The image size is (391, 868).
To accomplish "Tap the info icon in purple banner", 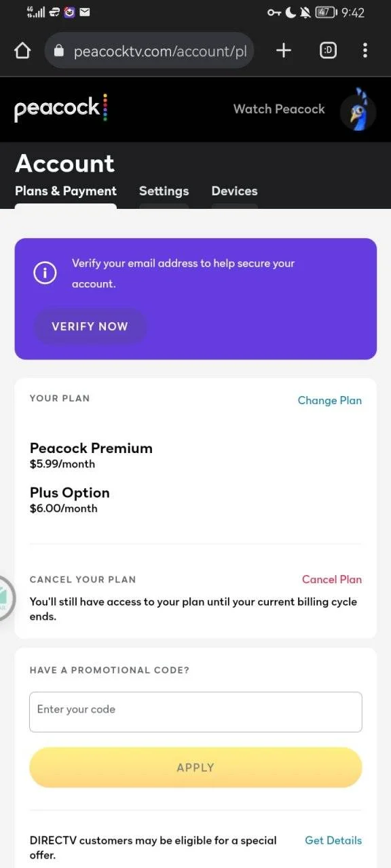I will pos(45,273).
